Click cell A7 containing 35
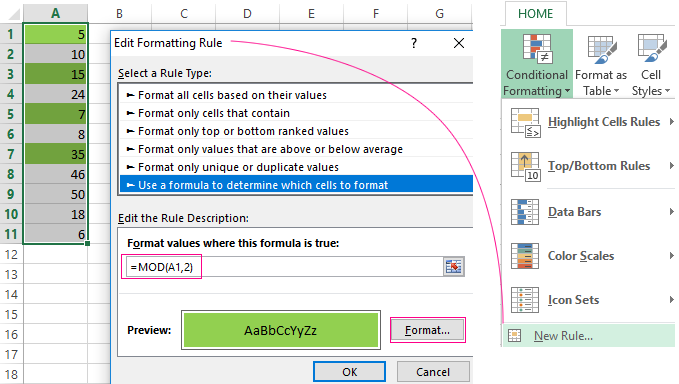Image resolution: width=679 pixels, height=384 pixels. click(x=55, y=155)
